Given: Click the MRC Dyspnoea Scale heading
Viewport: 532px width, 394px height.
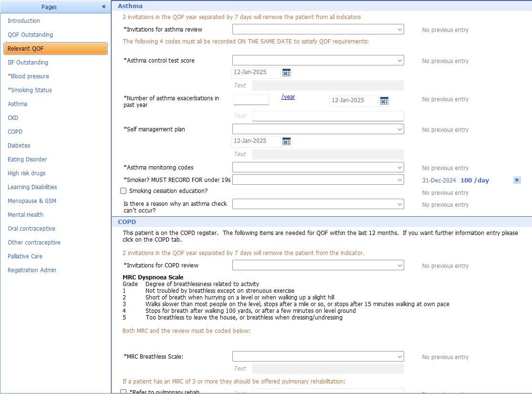Looking at the screenshot, I should click(153, 277).
